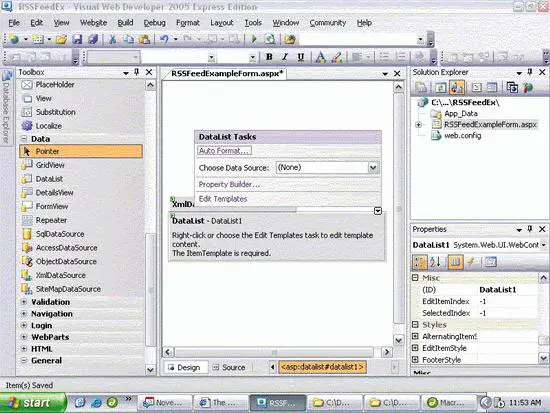Click the Edit Templates link
Image resolution: width=550 pixels, height=413 pixels.
(x=223, y=199)
